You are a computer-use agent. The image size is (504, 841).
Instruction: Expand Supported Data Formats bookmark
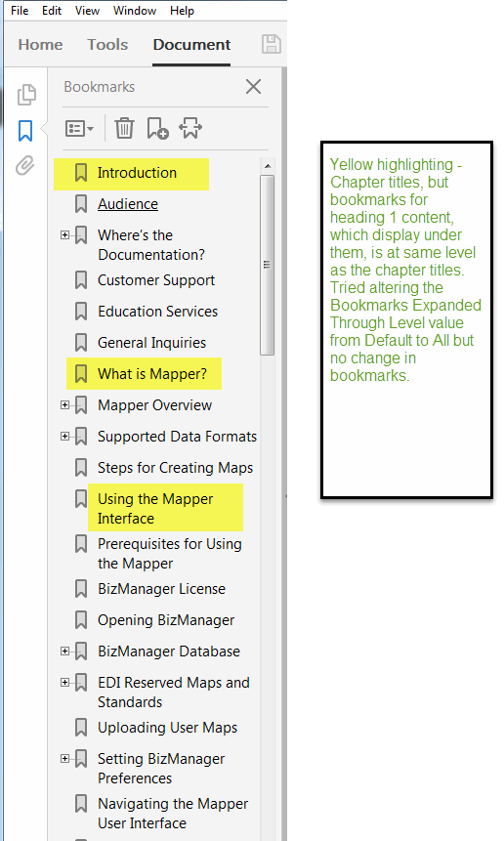point(64,436)
